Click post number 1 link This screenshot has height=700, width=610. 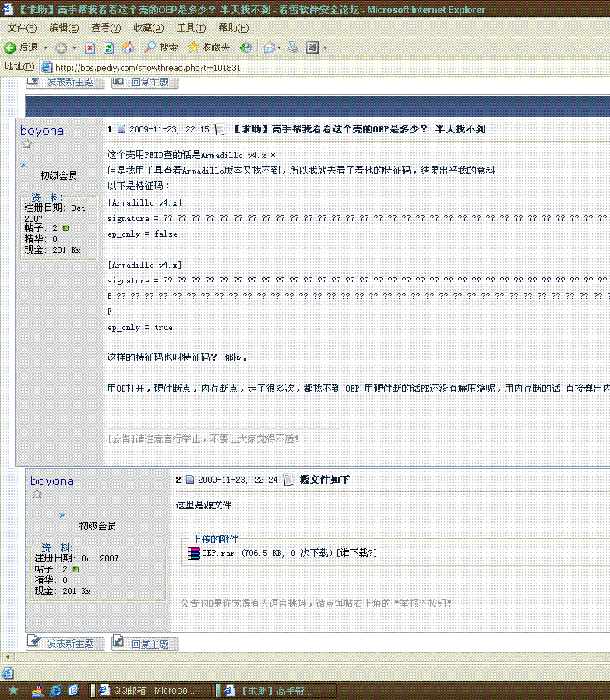[110, 129]
